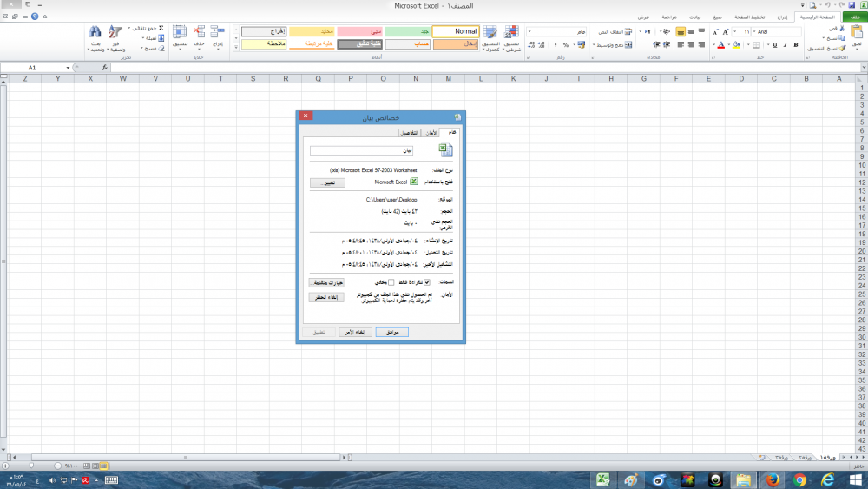Image resolution: width=868 pixels, height=489 pixels.
Task: Click the file name field in properties dialog
Action: (x=361, y=150)
